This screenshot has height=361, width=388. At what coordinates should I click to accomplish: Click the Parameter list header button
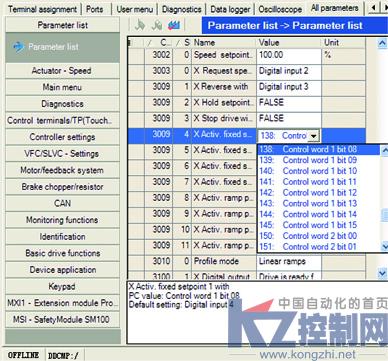coord(62,25)
